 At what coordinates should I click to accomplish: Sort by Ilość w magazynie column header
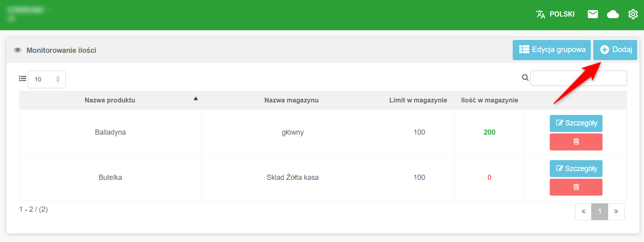pyautogui.click(x=489, y=100)
